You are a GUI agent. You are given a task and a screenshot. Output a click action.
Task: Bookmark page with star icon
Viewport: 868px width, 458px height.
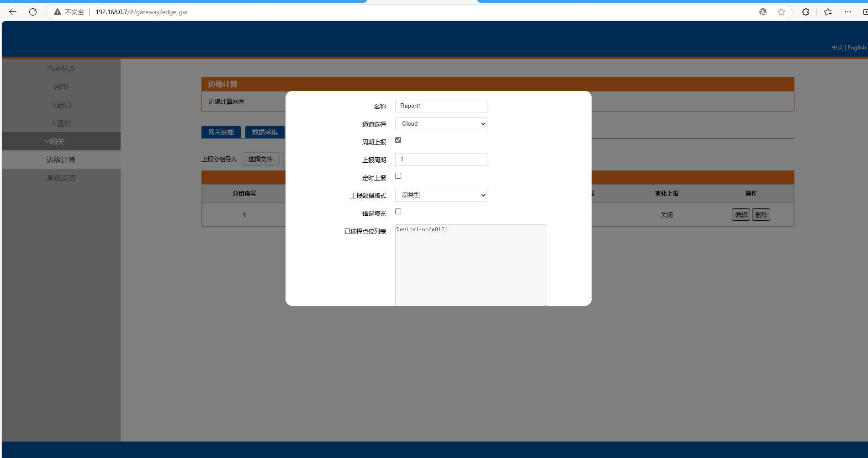click(x=781, y=12)
